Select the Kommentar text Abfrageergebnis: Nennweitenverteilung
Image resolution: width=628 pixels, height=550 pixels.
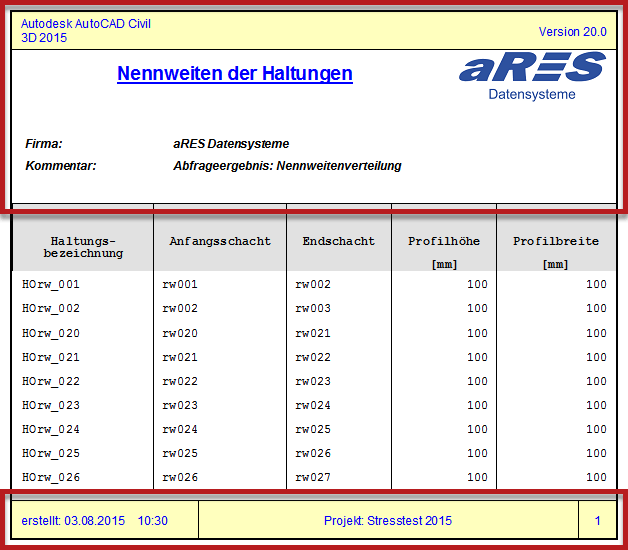click(x=287, y=166)
